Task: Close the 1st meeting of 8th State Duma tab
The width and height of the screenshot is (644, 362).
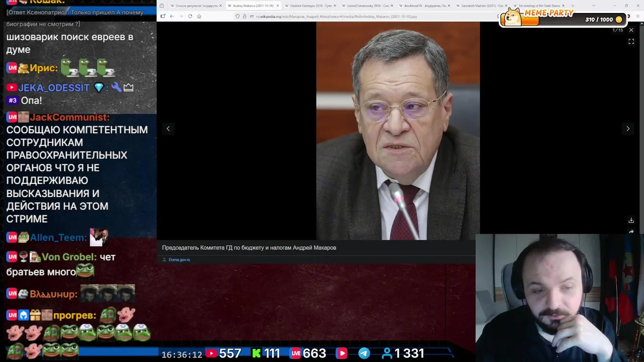Action: (x=563, y=6)
